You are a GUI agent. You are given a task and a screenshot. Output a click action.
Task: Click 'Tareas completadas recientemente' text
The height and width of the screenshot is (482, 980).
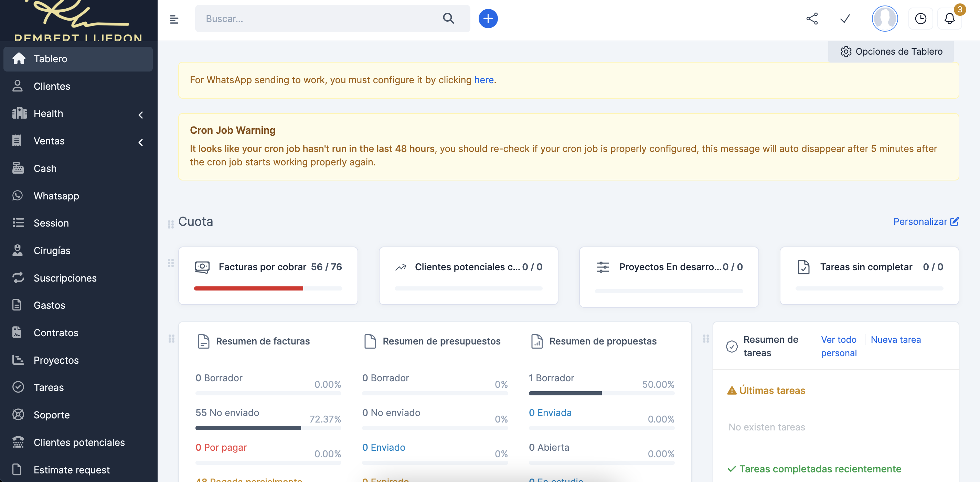820,469
